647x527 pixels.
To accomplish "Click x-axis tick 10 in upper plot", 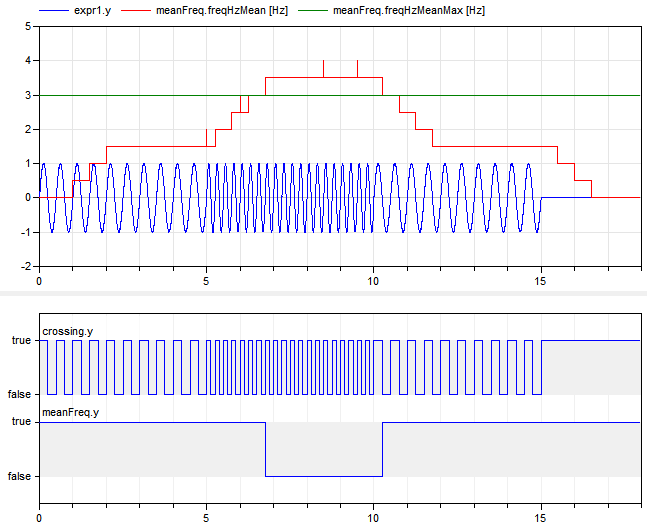I will coord(373,282).
